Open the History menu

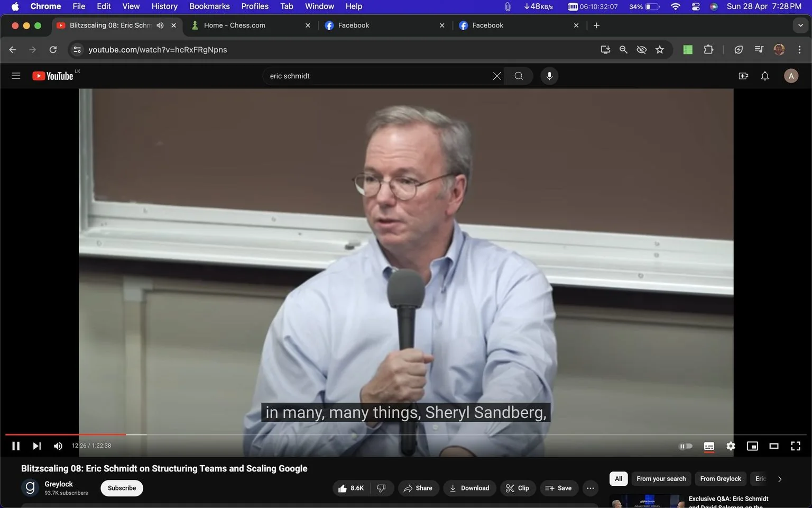coord(164,6)
